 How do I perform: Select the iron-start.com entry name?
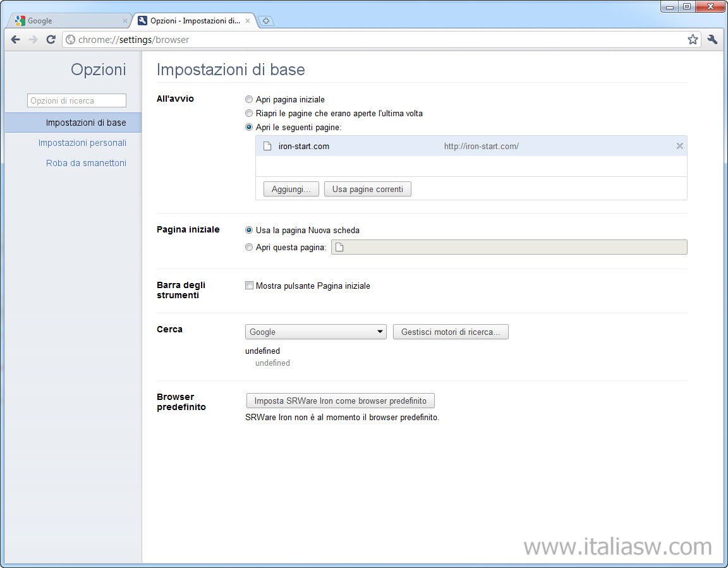(x=303, y=146)
